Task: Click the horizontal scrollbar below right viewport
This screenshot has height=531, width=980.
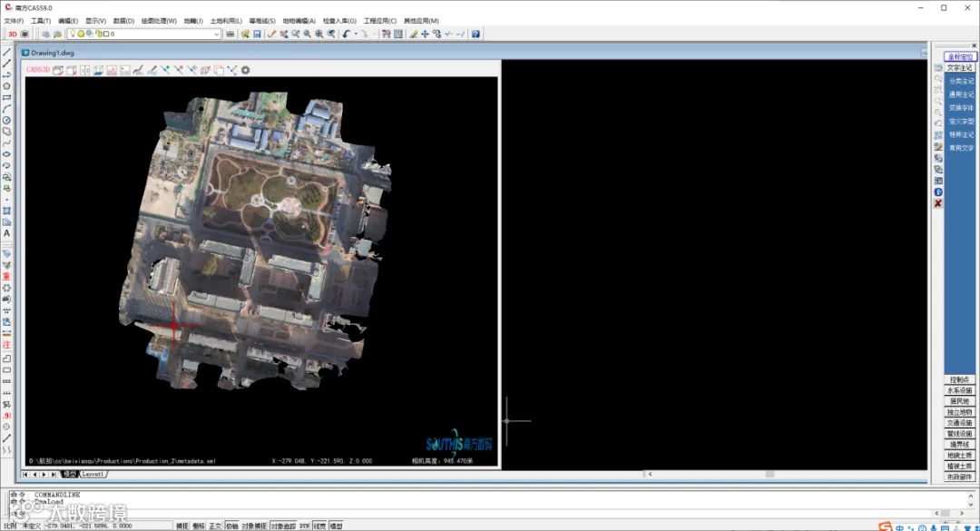Action: click(x=769, y=474)
